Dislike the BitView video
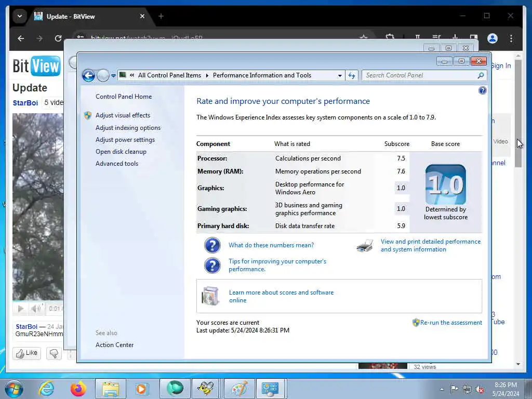Screen dimensions: 532x399 click(x=54, y=353)
